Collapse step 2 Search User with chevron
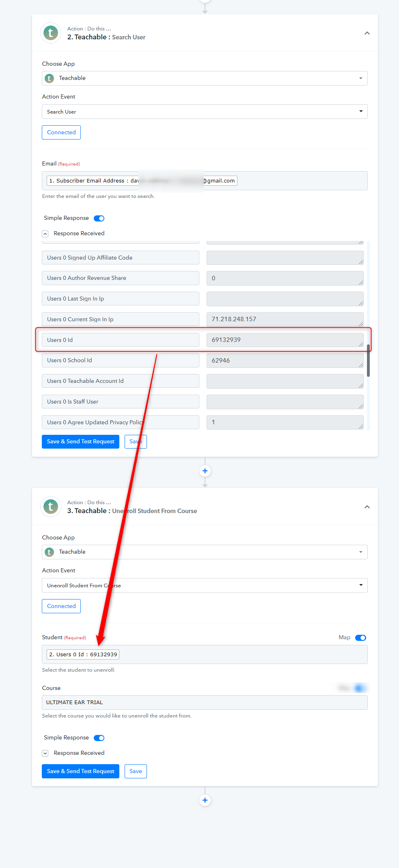 (367, 33)
